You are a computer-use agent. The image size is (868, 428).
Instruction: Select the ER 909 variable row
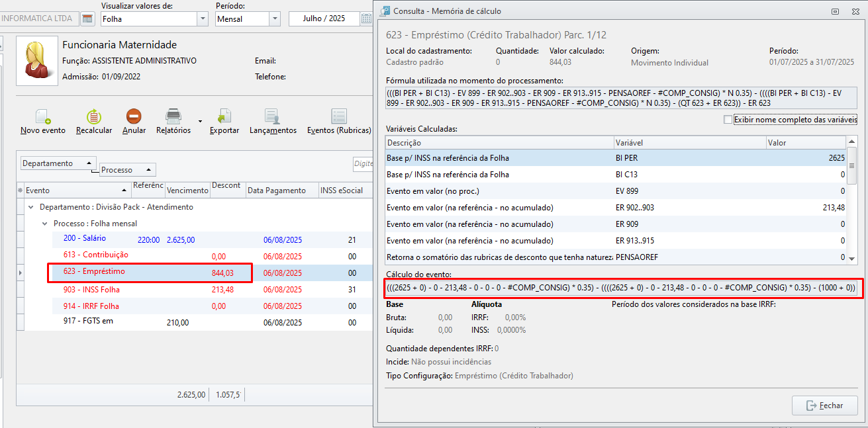coord(616,224)
